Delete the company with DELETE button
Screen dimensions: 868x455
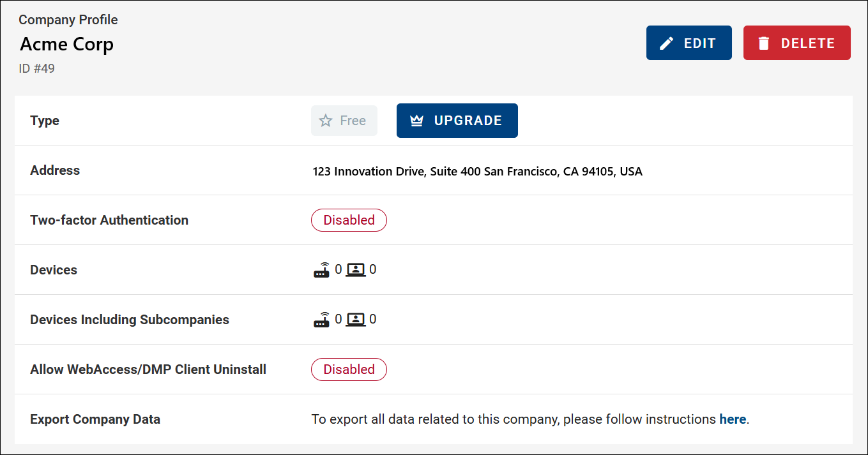(796, 43)
